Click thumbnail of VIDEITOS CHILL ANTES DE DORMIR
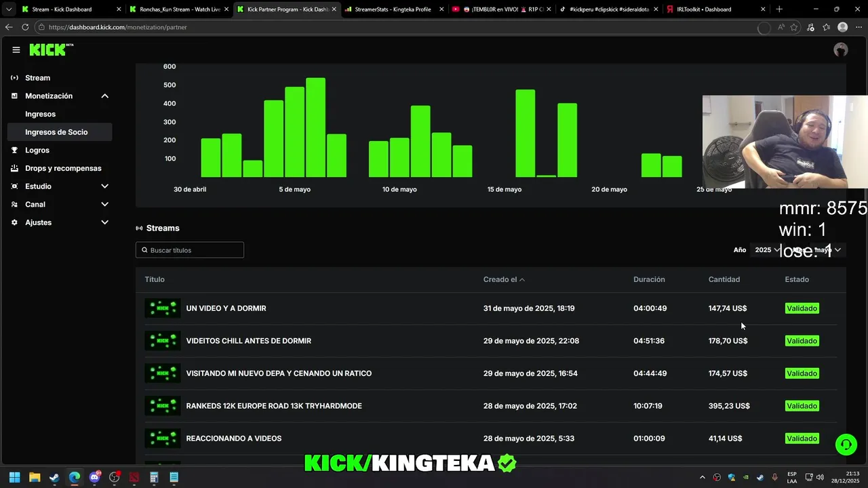 [163, 341]
